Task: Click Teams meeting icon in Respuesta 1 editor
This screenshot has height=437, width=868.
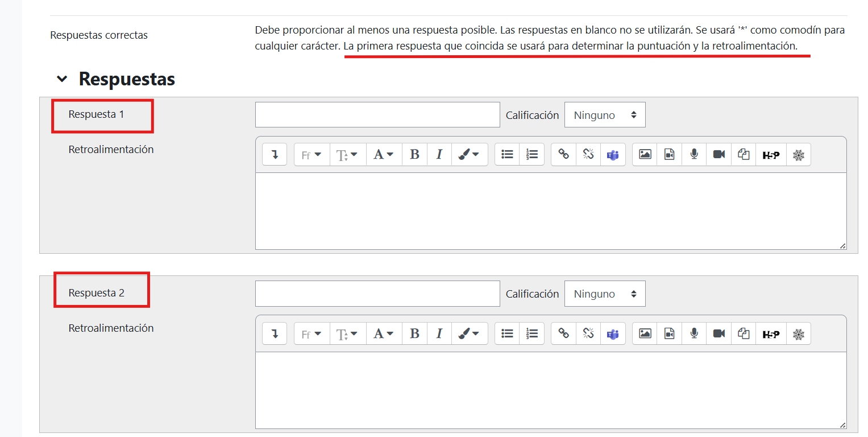Action: click(612, 155)
